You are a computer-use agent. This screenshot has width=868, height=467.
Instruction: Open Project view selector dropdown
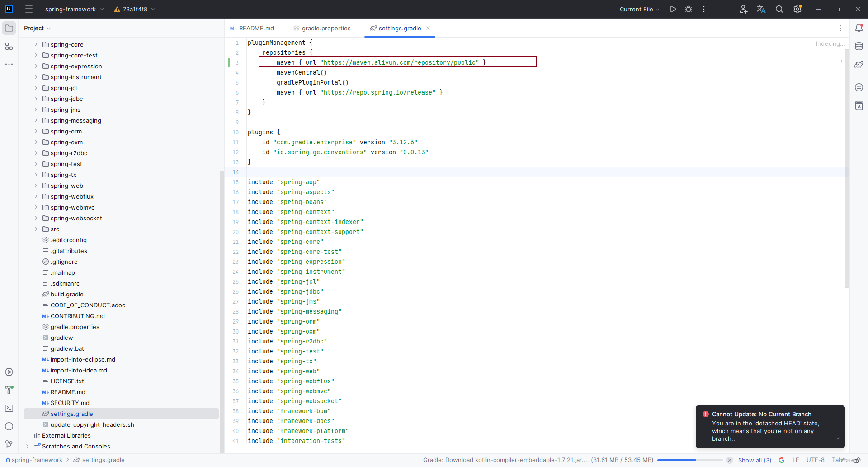[x=37, y=28]
